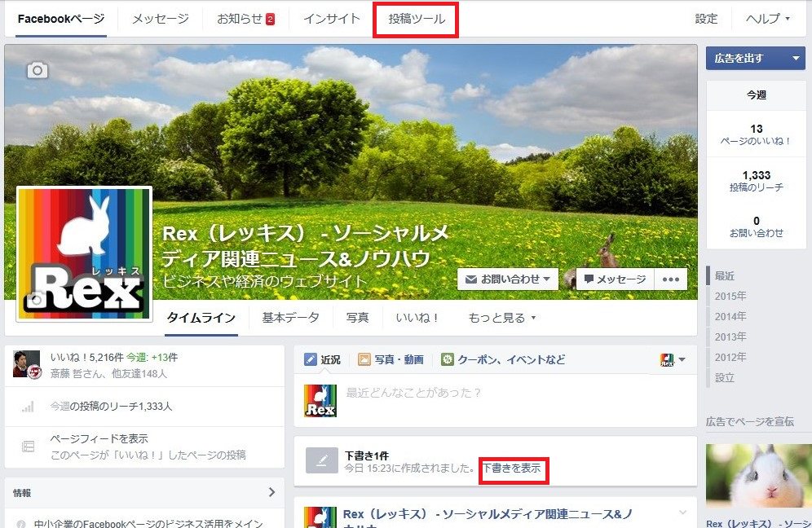812x528 pixels.
Task: Click the speech bubble icon on メッセージ button
Action: 589,279
